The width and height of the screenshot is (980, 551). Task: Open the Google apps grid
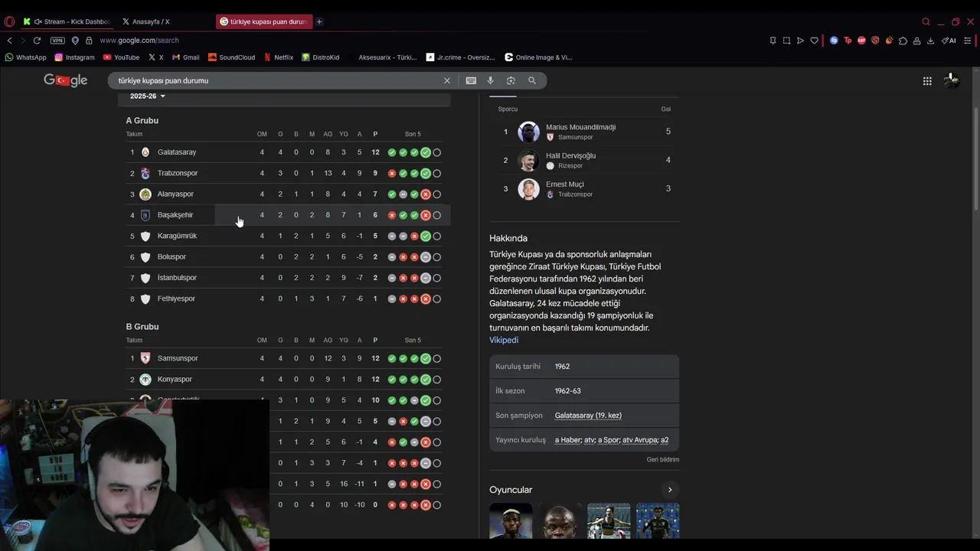coord(927,80)
